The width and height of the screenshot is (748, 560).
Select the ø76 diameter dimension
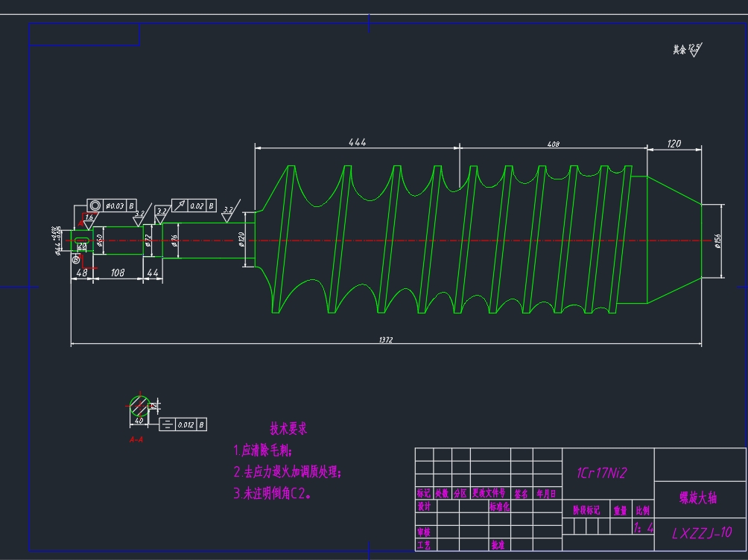pos(174,241)
